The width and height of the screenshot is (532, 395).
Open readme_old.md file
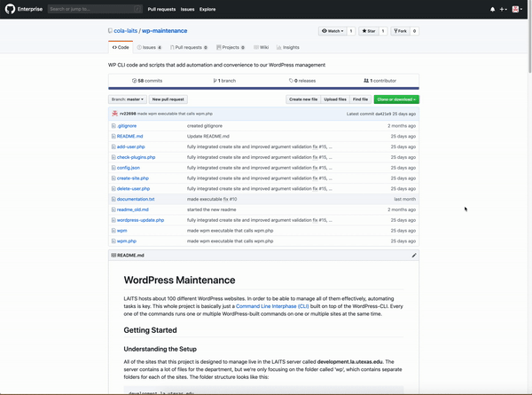click(133, 209)
